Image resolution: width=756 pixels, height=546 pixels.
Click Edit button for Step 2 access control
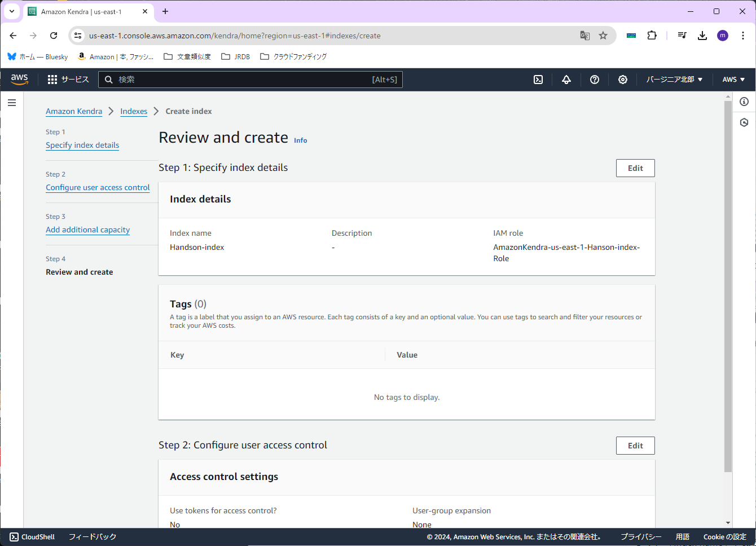coord(635,446)
